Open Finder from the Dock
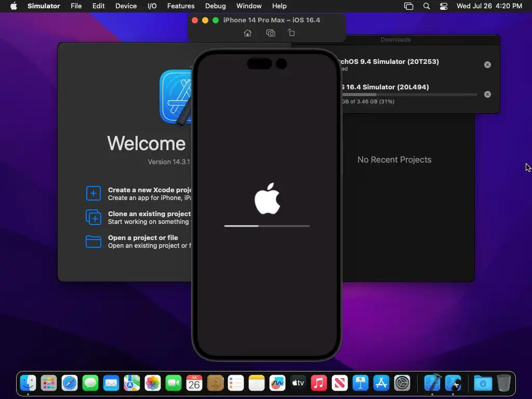The image size is (532, 399). (x=28, y=383)
